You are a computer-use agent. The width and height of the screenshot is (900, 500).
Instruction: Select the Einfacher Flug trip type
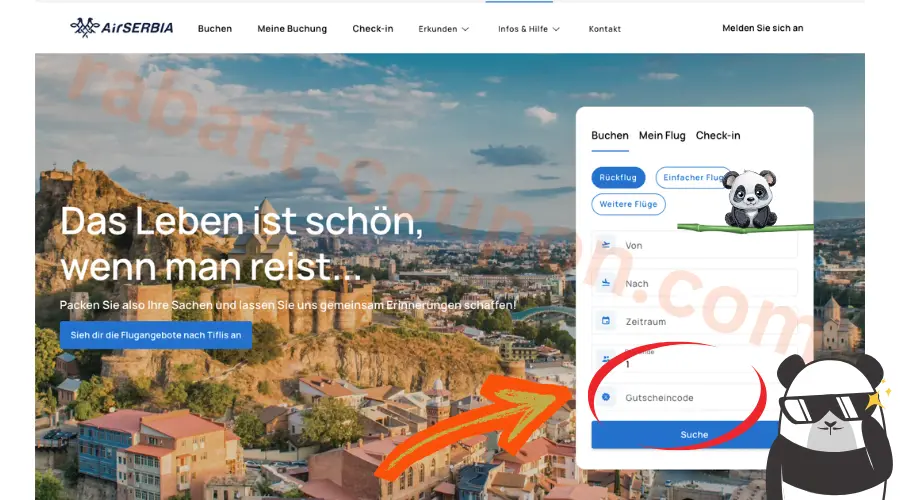click(693, 177)
